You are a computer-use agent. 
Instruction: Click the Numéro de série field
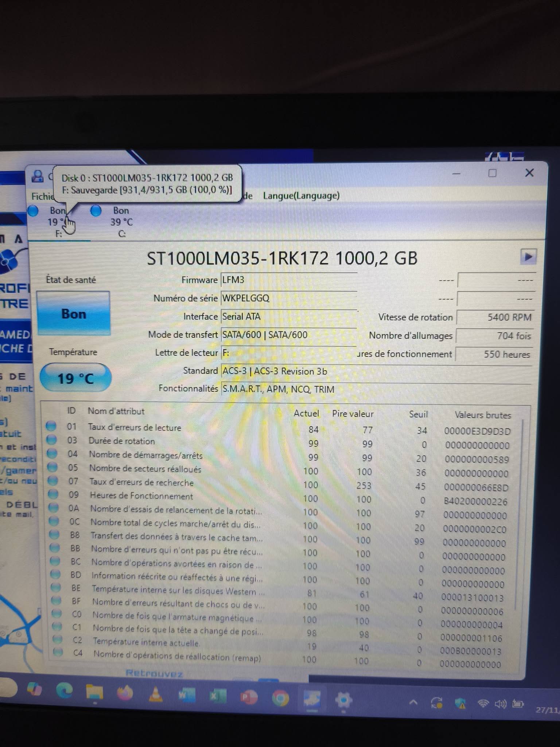click(288, 298)
